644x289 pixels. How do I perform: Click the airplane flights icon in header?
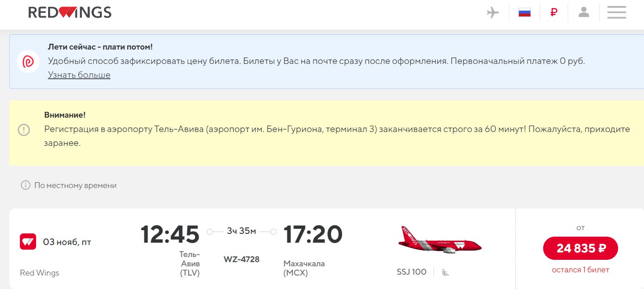pos(493,13)
